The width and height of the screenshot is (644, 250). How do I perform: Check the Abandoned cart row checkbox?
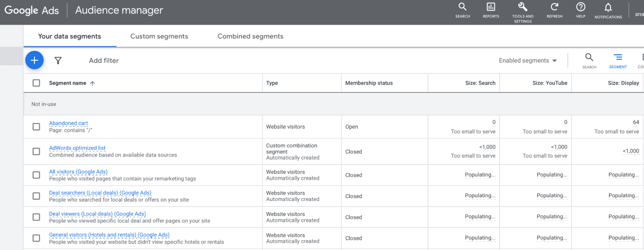[x=36, y=127]
